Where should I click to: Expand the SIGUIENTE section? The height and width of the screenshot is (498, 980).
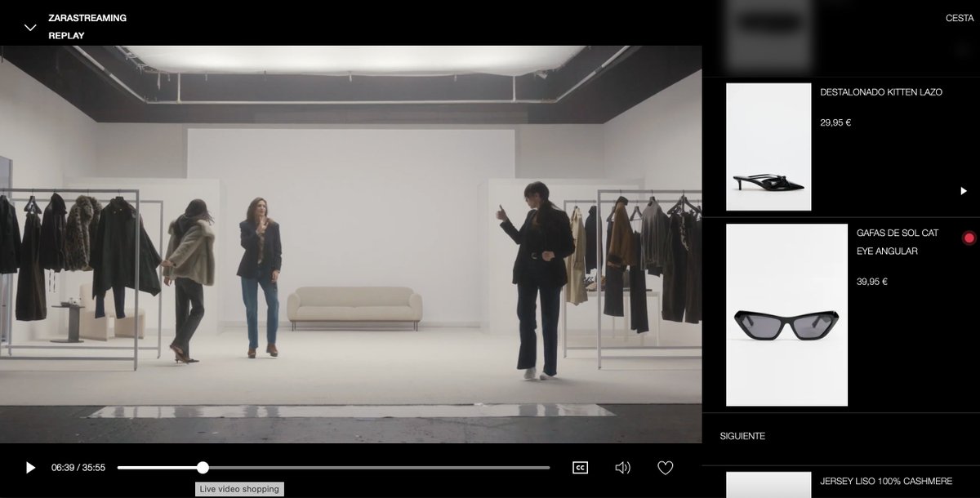pos(742,436)
